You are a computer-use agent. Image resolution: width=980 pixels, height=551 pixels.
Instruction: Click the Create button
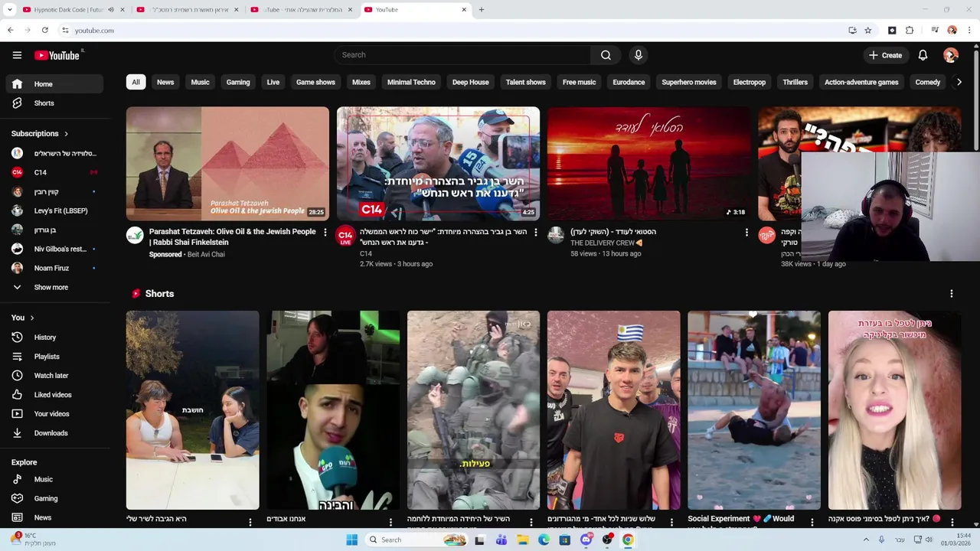tap(886, 55)
